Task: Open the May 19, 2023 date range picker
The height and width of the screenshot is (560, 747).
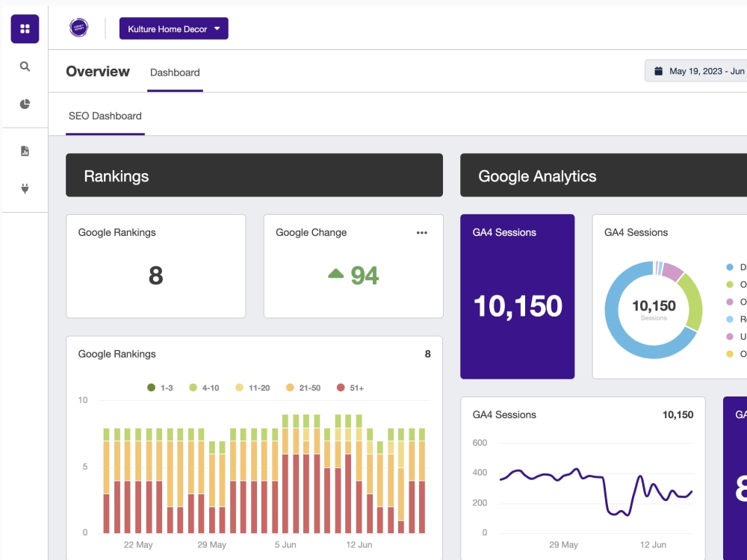Action: click(x=696, y=71)
